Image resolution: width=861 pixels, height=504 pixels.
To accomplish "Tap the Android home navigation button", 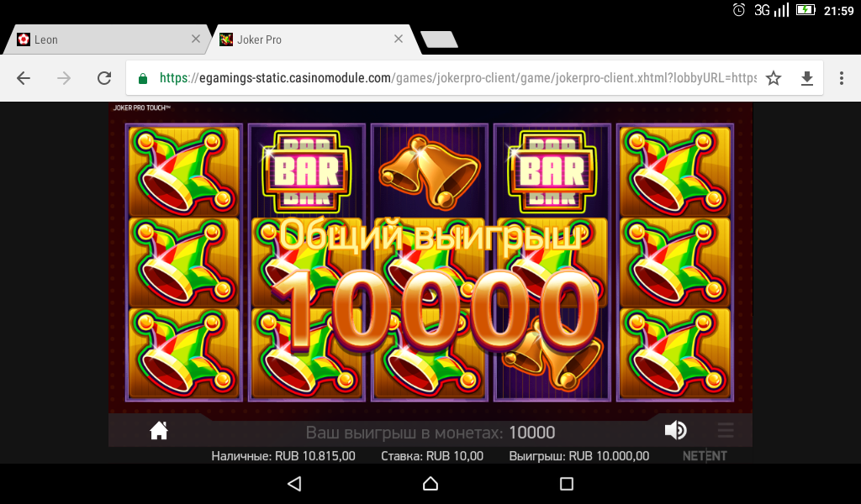I will point(430,484).
